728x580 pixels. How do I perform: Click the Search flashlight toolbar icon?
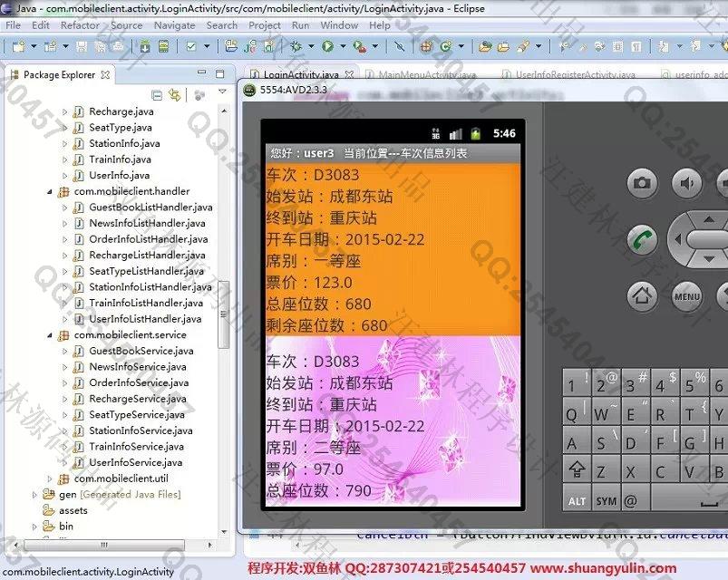pos(523,46)
